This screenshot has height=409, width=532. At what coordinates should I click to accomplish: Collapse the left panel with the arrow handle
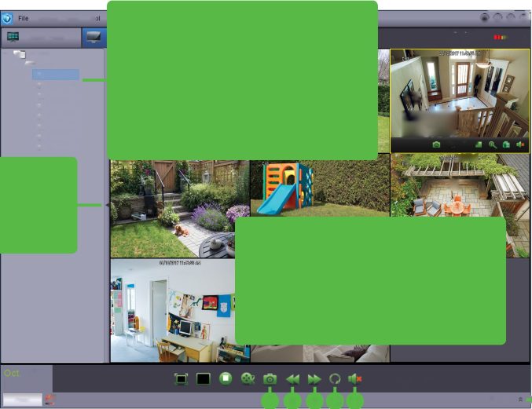click(x=106, y=205)
